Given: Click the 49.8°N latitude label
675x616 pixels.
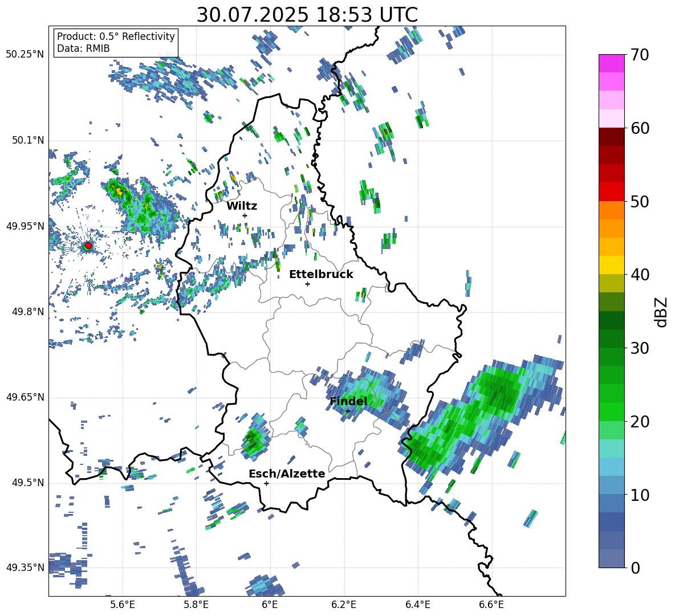Looking at the screenshot, I should tap(27, 312).
